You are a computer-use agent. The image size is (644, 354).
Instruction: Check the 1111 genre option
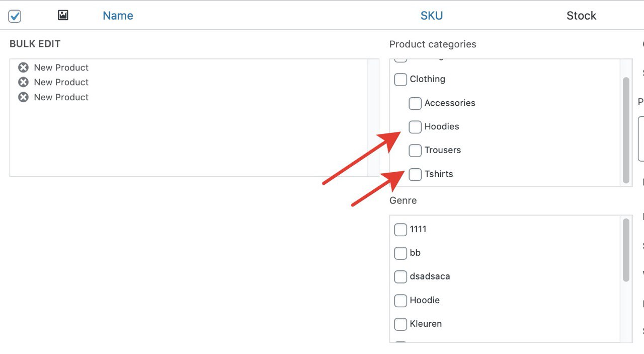click(400, 230)
